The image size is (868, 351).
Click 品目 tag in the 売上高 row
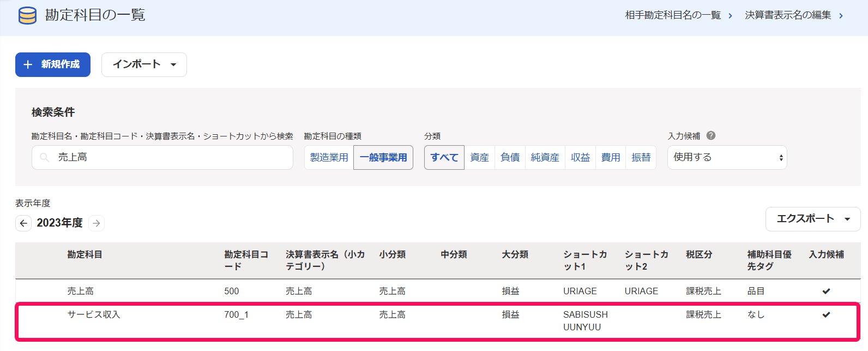point(756,291)
